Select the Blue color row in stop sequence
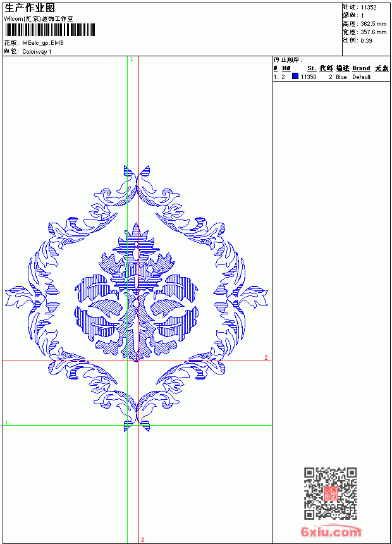392x544 pixels. (331, 77)
